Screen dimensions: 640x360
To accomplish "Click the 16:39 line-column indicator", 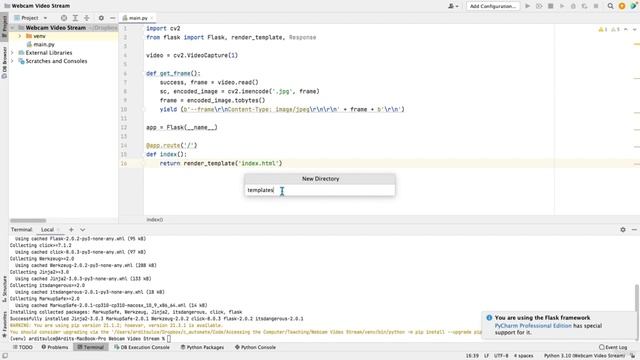I will pyautogui.click(x=472, y=356).
